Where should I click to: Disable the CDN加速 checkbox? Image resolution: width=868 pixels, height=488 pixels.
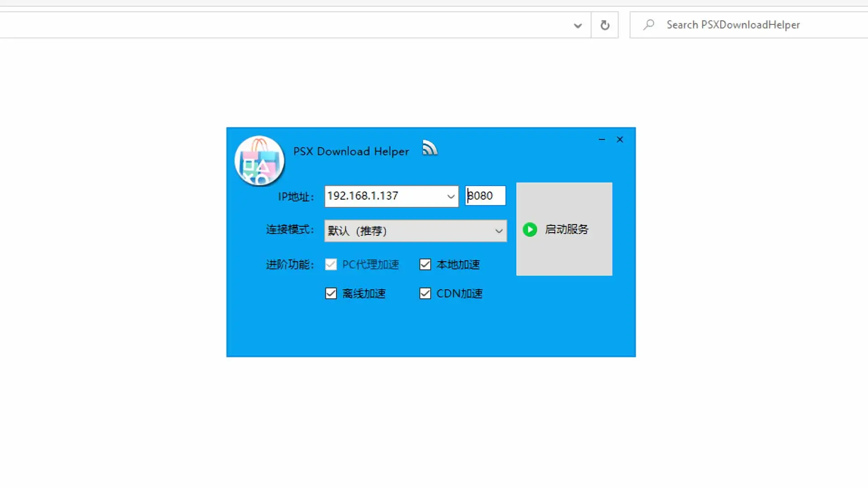click(425, 294)
